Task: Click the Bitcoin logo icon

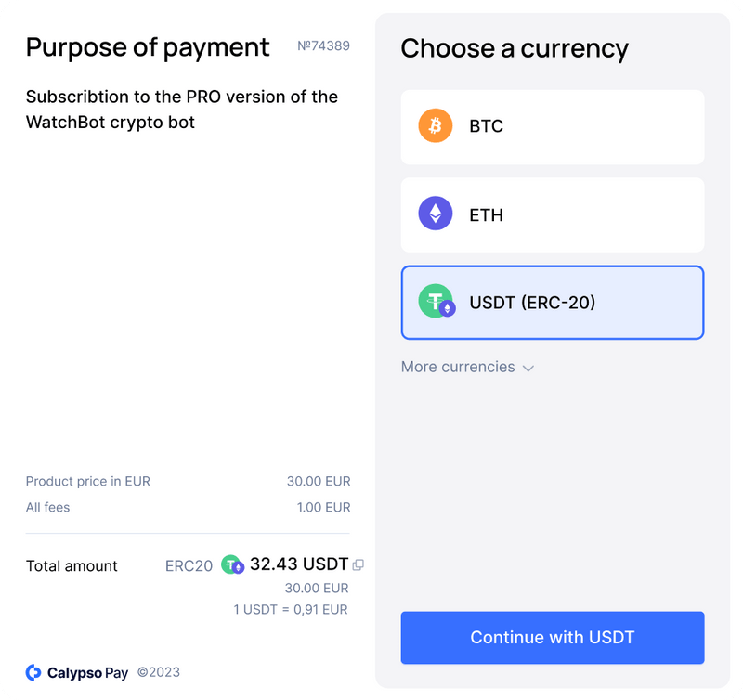Action: pyautogui.click(x=435, y=126)
